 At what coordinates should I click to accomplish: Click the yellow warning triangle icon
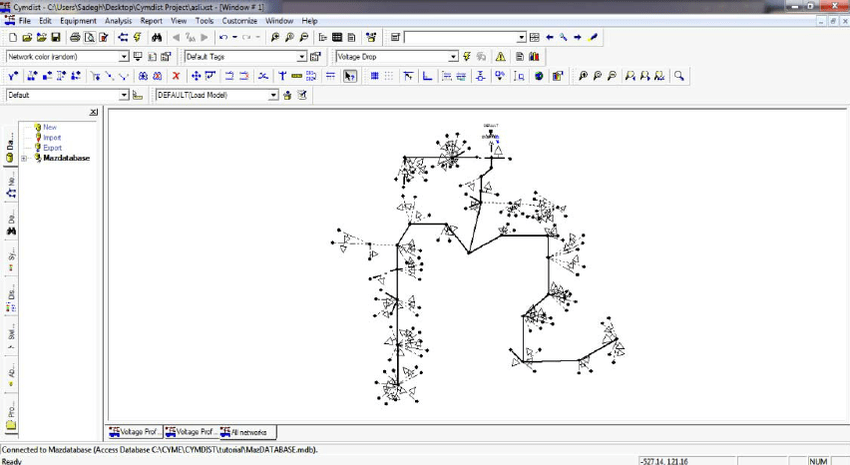(x=501, y=57)
